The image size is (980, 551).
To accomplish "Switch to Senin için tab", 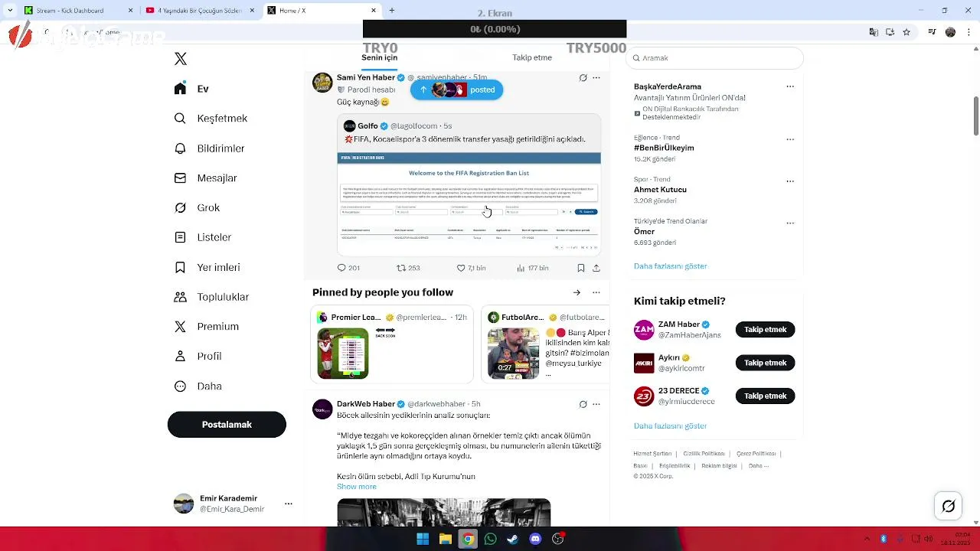I will click(380, 58).
